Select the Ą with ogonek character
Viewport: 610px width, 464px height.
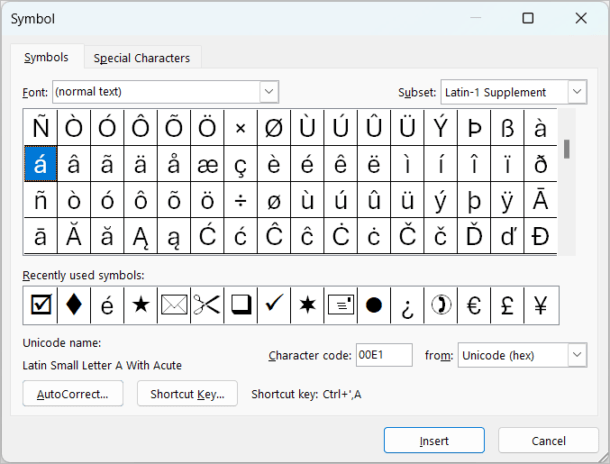(x=141, y=236)
